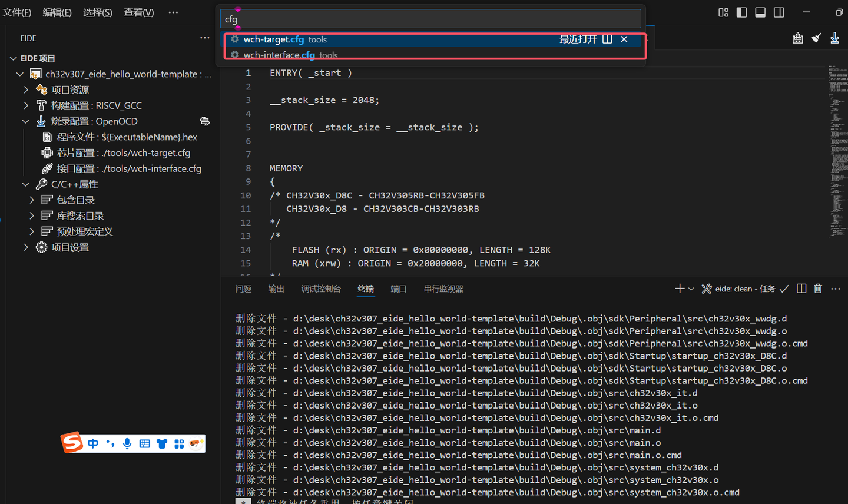The height and width of the screenshot is (504, 848).
Task: Click the split terminal icon
Action: click(801, 289)
